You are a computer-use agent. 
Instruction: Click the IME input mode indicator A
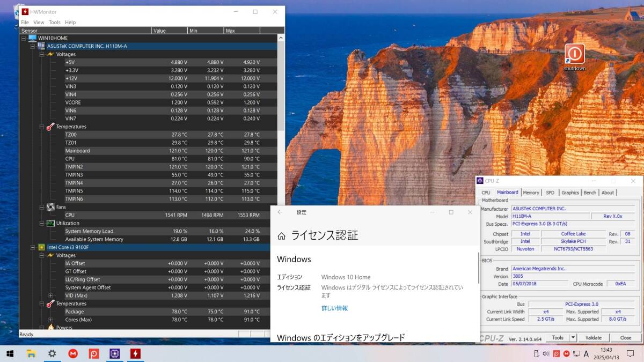[586, 353]
